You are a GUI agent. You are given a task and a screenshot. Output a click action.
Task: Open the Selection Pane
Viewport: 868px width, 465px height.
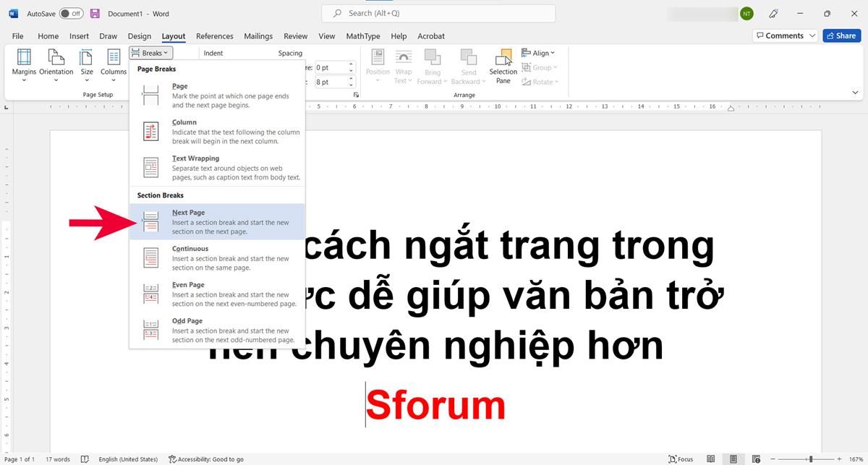pyautogui.click(x=503, y=66)
